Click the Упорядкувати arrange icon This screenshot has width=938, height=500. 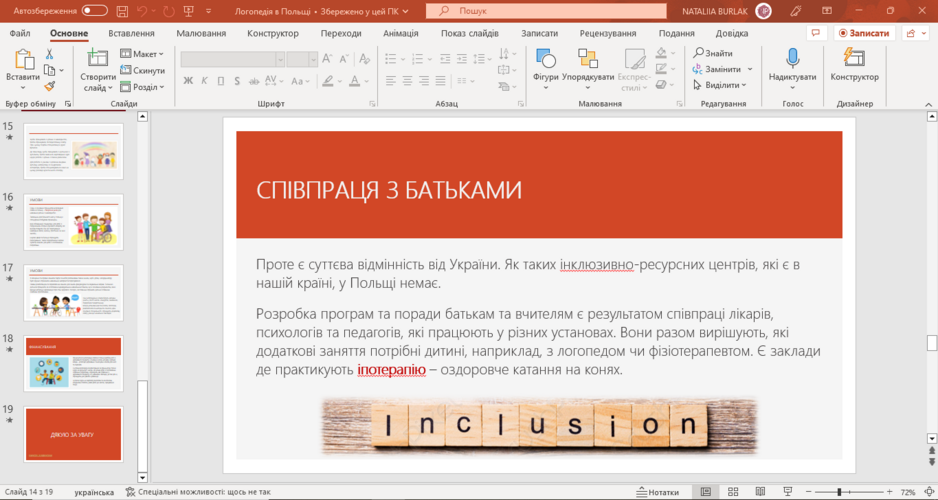coord(588,59)
